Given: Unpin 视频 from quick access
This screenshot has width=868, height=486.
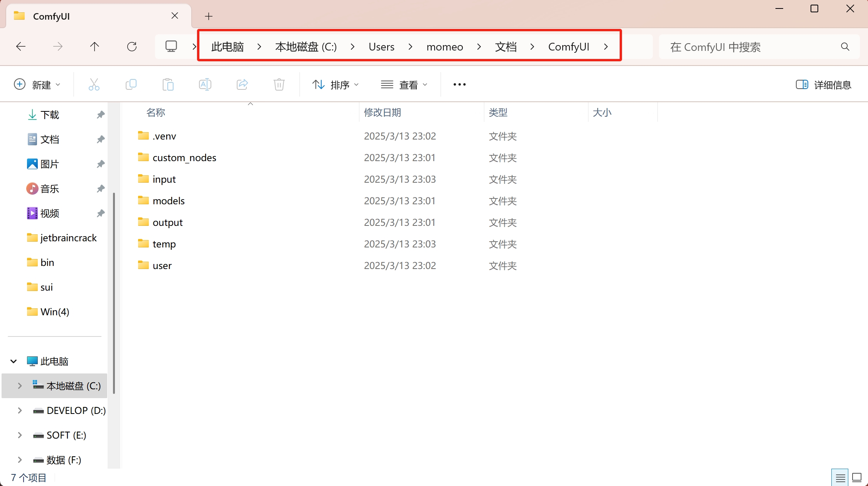Looking at the screenshot, I should (101, 213).
